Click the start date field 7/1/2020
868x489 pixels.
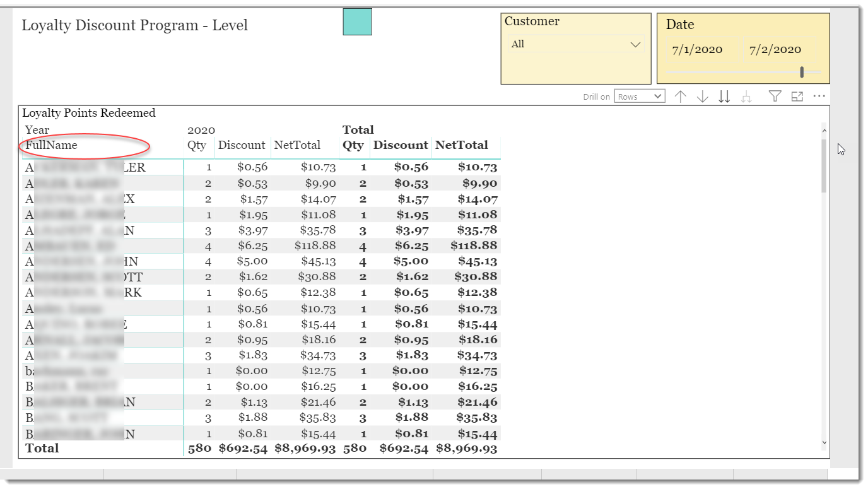point(702,50)
